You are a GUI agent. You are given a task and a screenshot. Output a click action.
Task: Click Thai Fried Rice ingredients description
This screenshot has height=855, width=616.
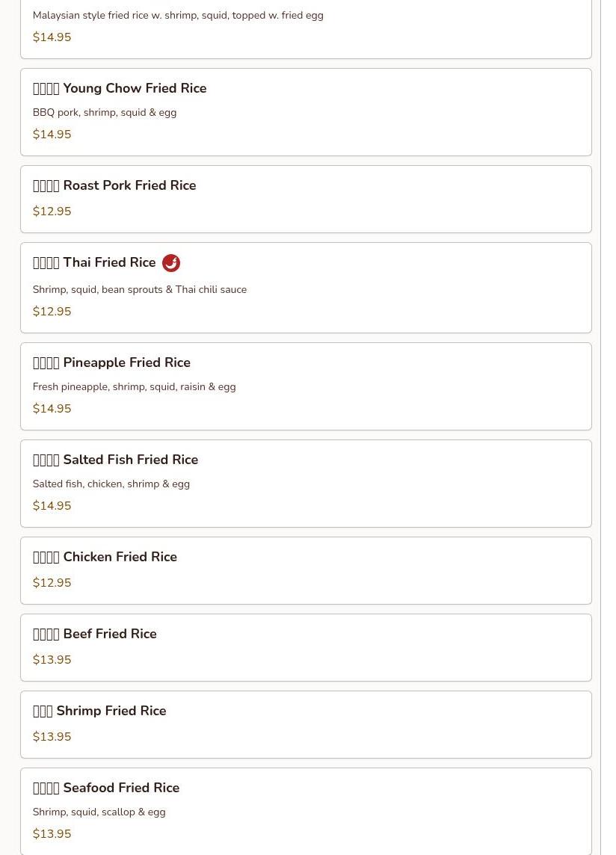pyautogui.click(x=139, y=289)
